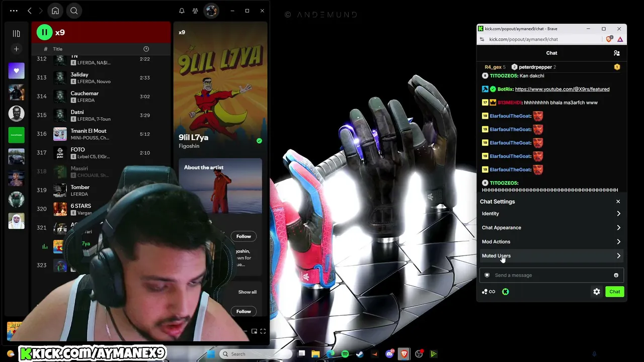Open the Spotify profile avatar
Viewport: 644px width, 362px height.
[211, 11]
